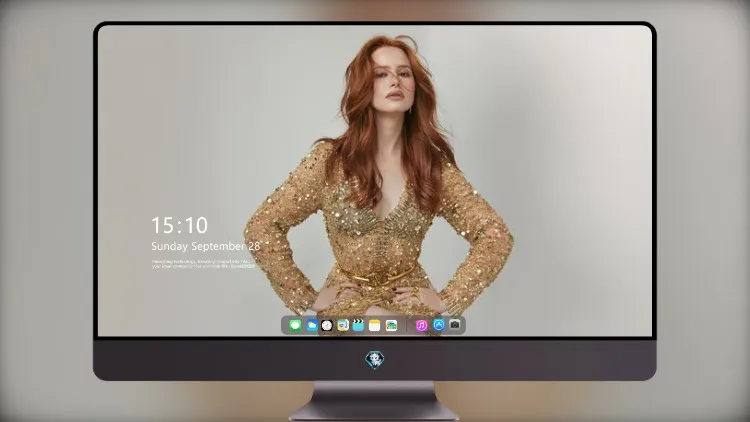This screenshot has width=750, height=422.
Task: Click the 15:10 clock widget
Action: 180,225
